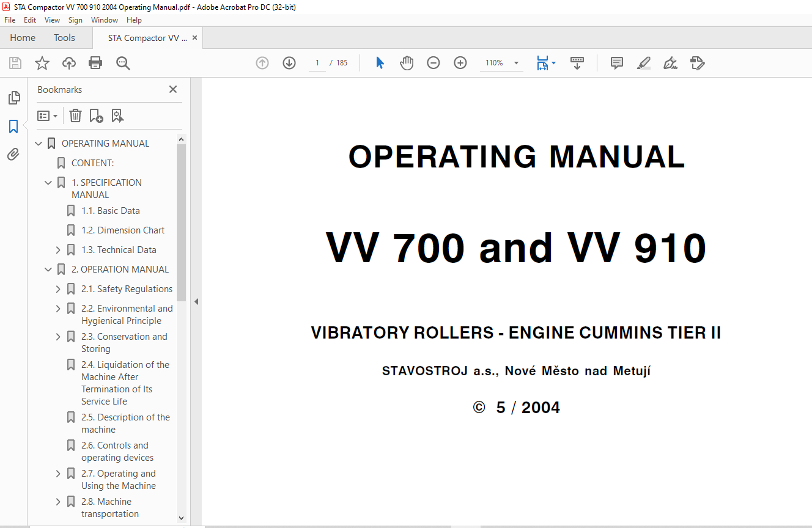Open the File menu
Viewport: 812px width, 528px height.
click(10, 20)
